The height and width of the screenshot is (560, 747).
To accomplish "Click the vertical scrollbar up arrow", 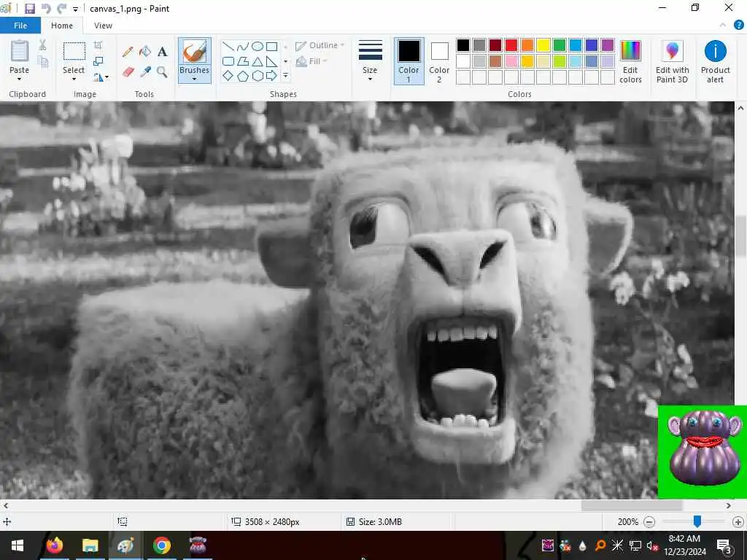I will coord(741,108).
